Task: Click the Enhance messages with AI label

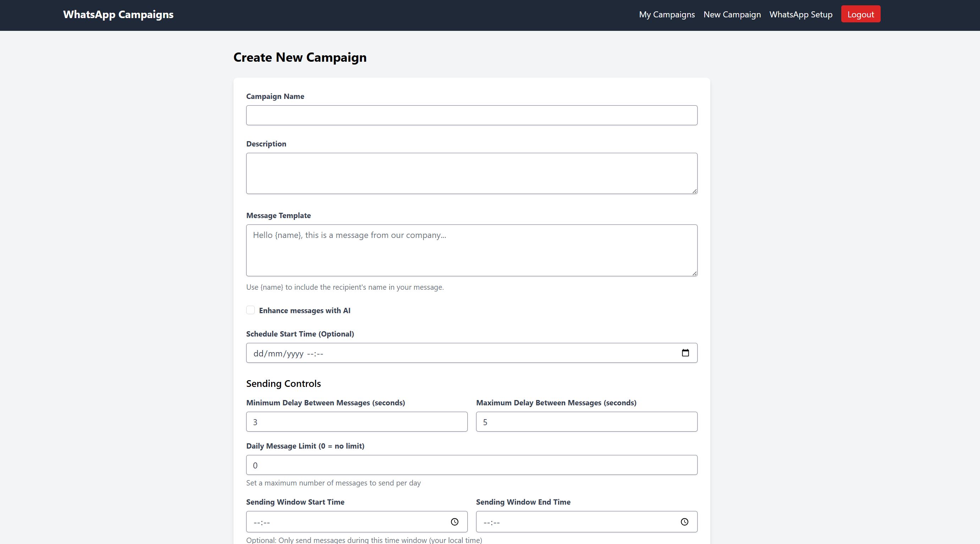Action: [x=304, y=311]
